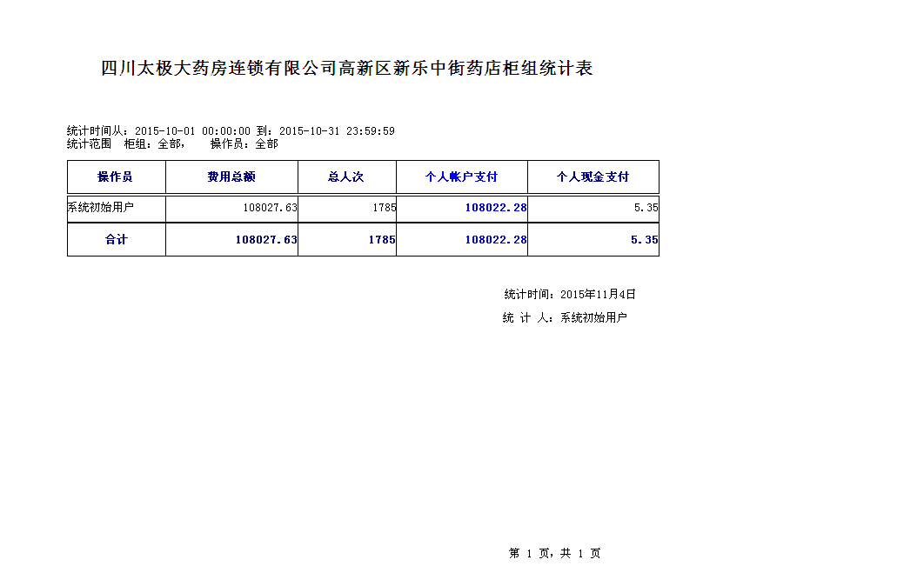Click the 统计时间：2015年11月4日 line
The width and height of the screenshot is (924, 573).
click(x=570, y=294)
